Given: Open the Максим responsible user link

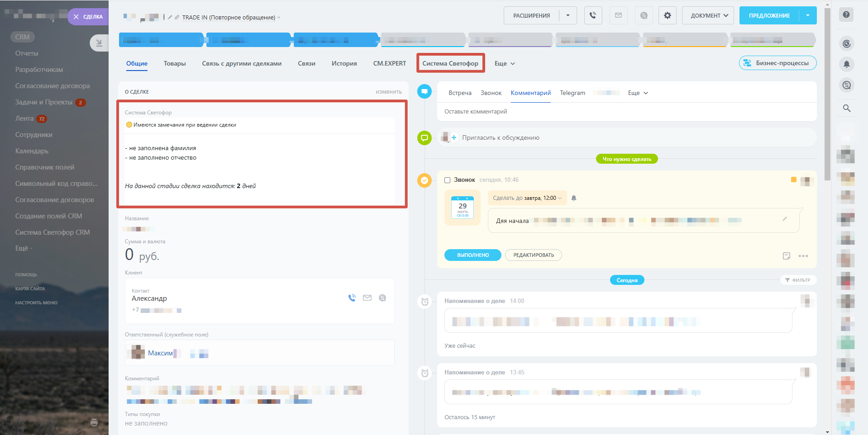Looking at the screenshot, I should (160, 353).
